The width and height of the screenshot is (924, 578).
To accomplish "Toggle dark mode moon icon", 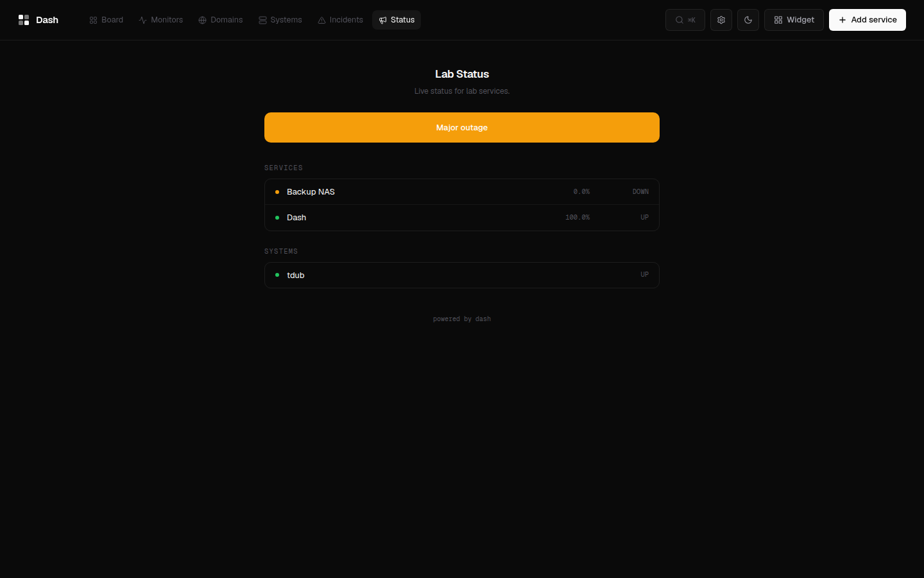I will (x=748, y=20).
